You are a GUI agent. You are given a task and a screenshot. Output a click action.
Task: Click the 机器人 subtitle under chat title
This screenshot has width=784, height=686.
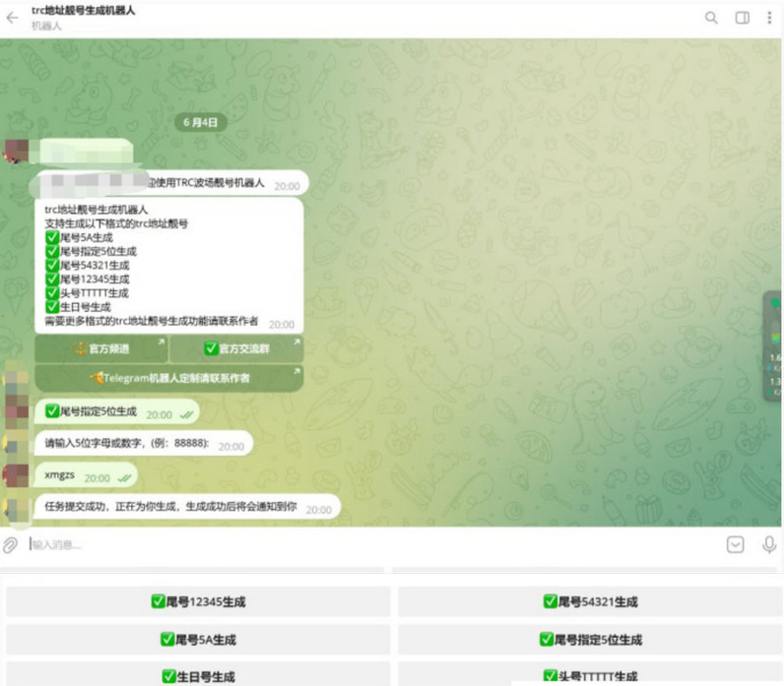pyautogui.click(x=46, y=26)
